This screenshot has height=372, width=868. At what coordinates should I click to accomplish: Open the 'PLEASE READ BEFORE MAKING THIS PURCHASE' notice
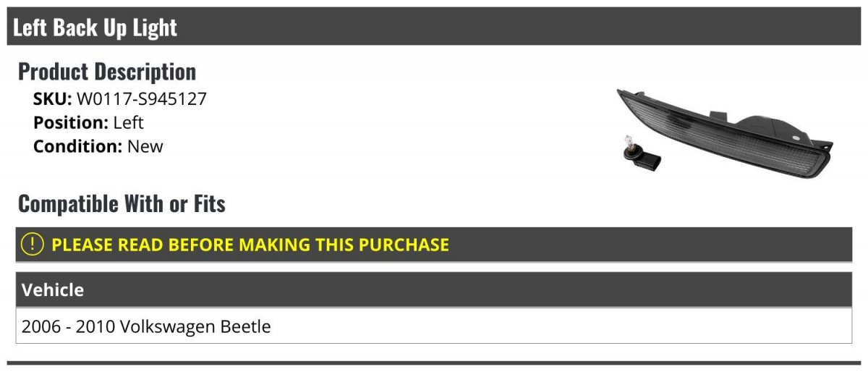tap(250, 245)
